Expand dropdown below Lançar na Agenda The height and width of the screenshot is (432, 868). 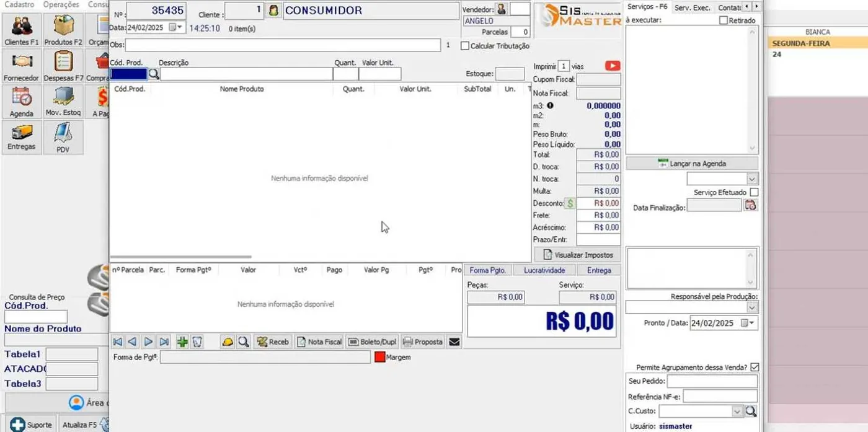[752, 179]
